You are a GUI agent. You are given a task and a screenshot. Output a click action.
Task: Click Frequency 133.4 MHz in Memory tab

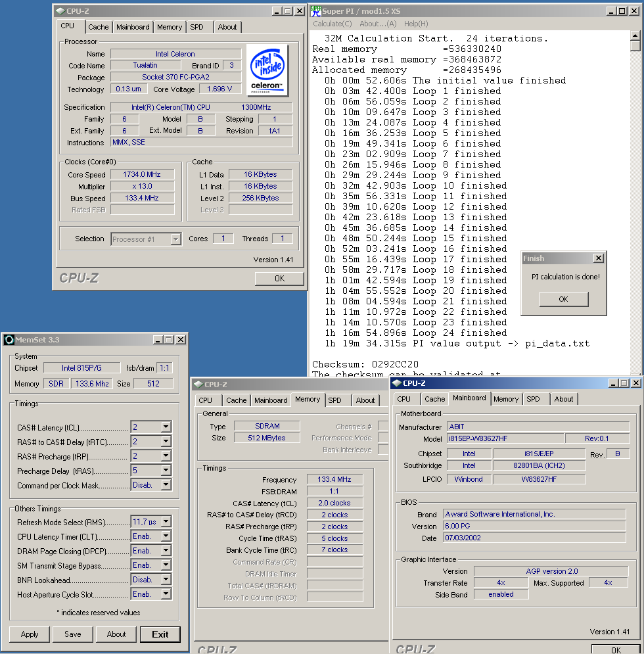pyautogui.click(x=334, y=479)
